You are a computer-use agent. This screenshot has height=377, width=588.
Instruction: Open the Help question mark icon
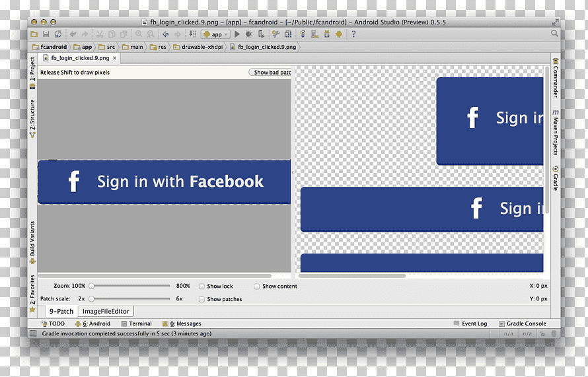point(353,34)
